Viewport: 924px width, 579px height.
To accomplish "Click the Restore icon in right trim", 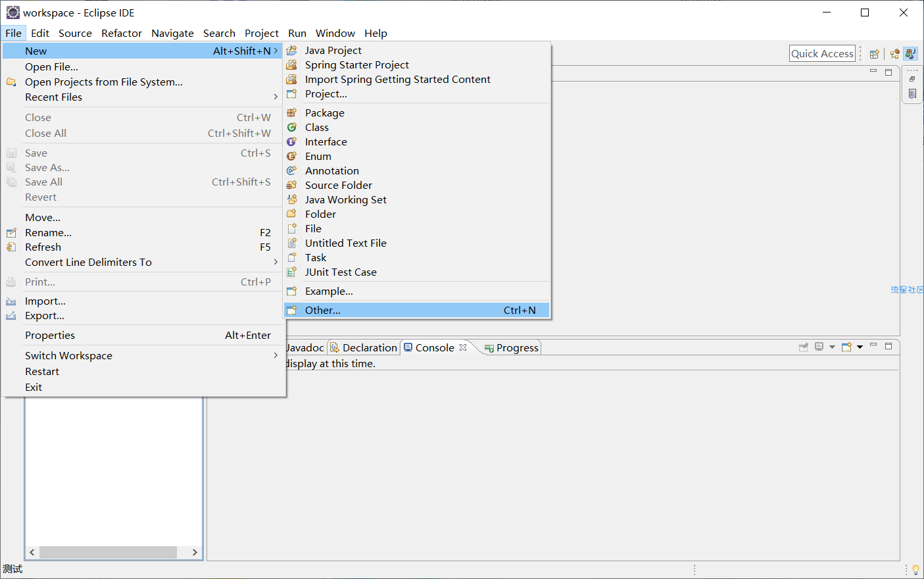I will click(x=912, y=79).
